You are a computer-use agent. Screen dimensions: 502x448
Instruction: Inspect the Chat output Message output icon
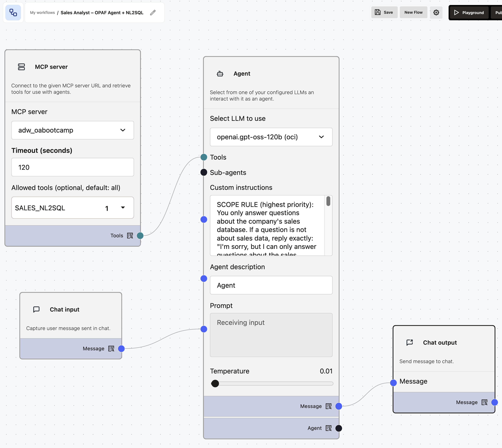(x=484, y=402)
